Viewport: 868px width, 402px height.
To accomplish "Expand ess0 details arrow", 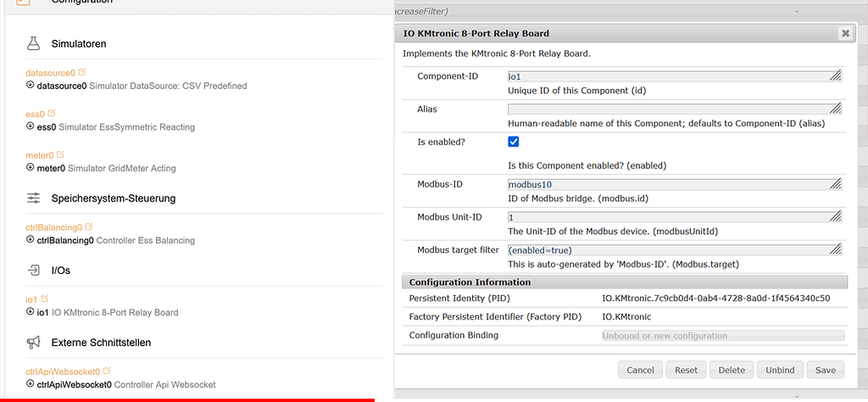I will (x=30, y=126).
